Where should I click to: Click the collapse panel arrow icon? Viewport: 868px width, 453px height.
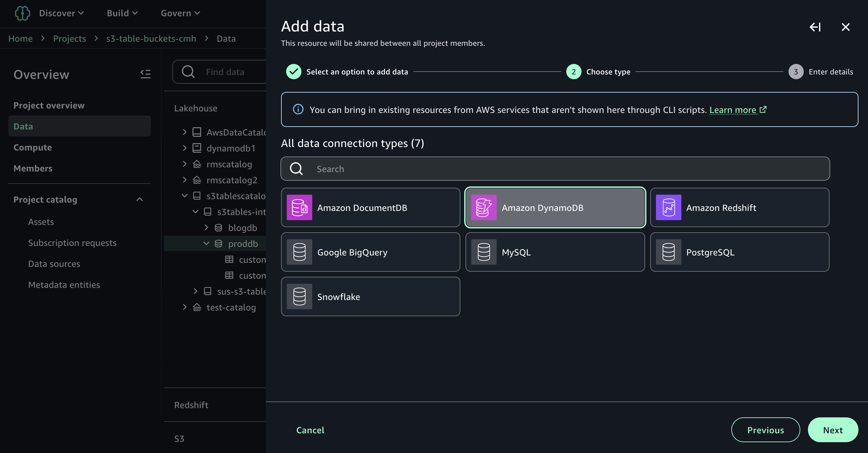click(815, 27)
